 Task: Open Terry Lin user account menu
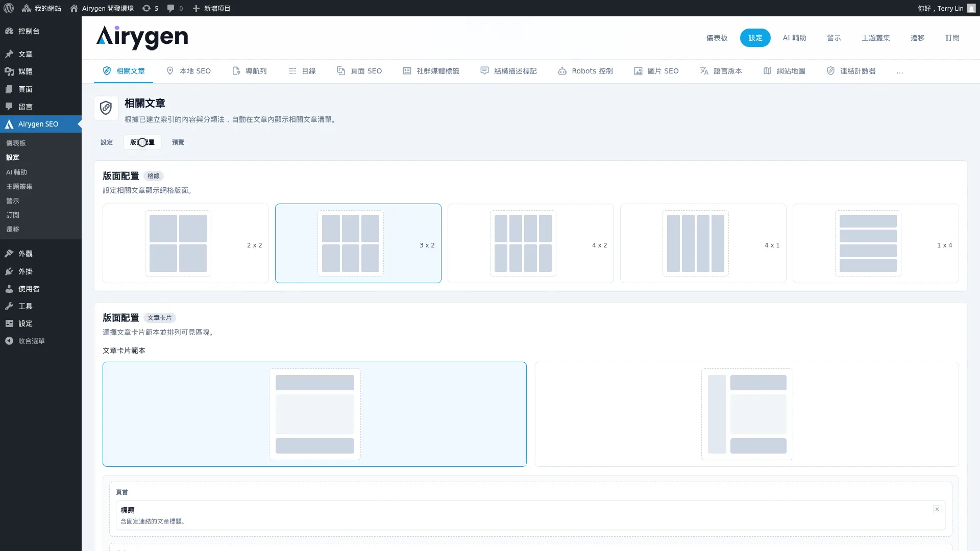click(946, 8)
